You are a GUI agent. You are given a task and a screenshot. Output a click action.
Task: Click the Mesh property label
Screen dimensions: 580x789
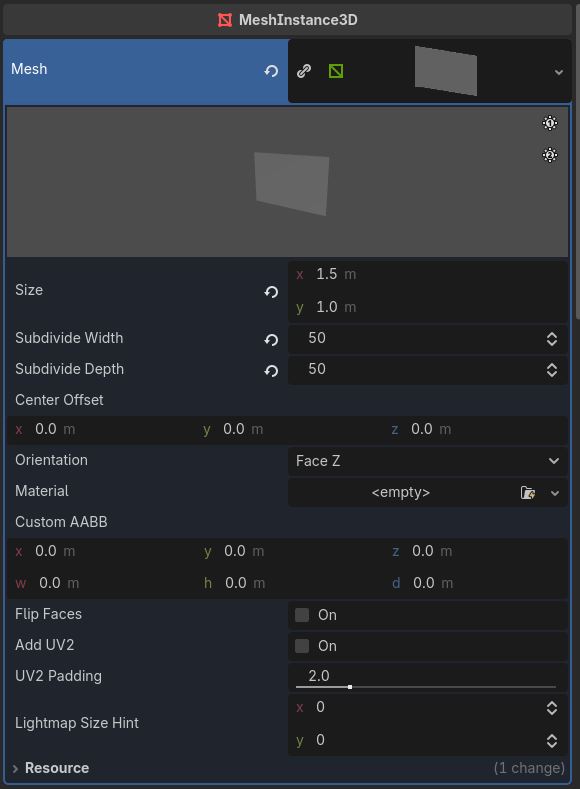(x=29, y=69)
